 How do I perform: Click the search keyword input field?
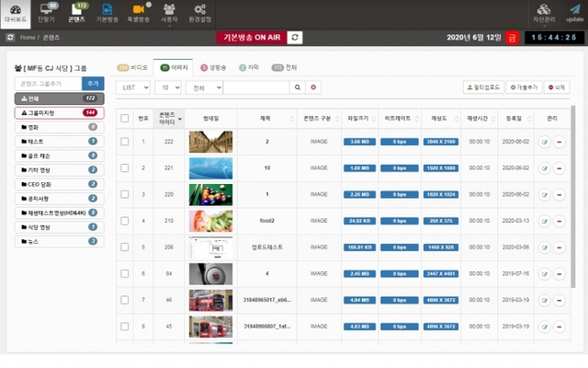coord(256,87)
